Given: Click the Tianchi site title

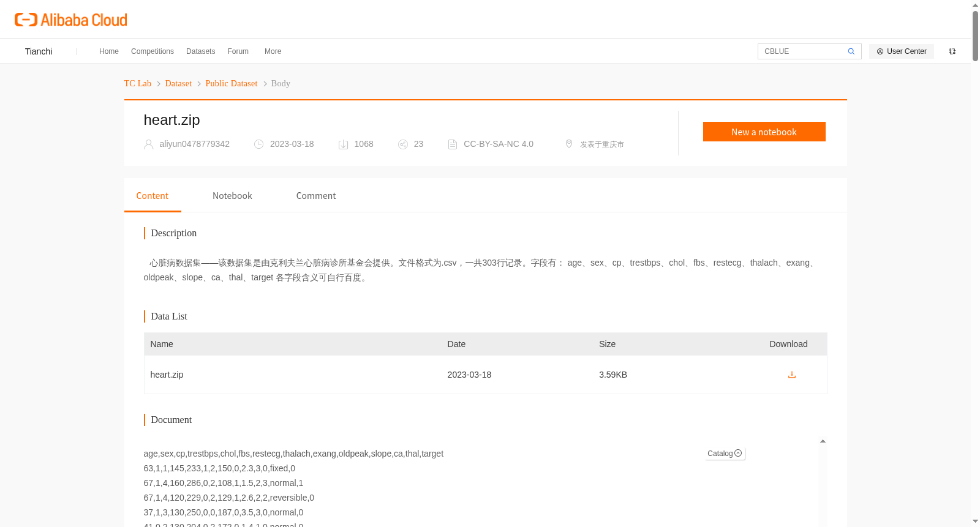Looking at the screenshot, I should 39,51.
